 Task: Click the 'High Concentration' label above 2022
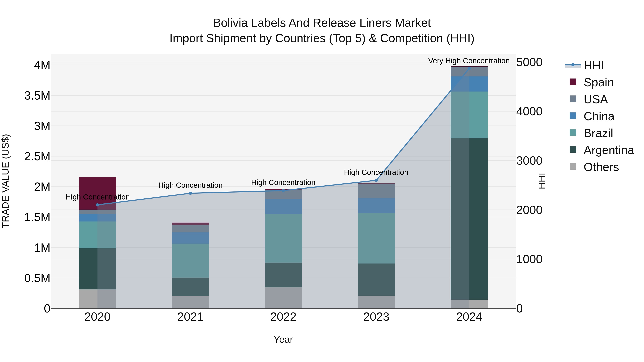pos(283,183)
